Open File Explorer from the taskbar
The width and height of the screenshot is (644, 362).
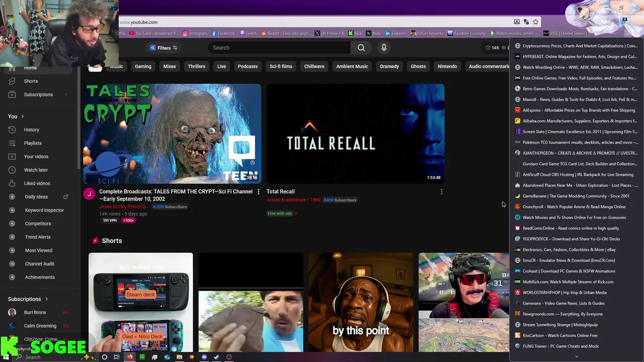(179, 357)
